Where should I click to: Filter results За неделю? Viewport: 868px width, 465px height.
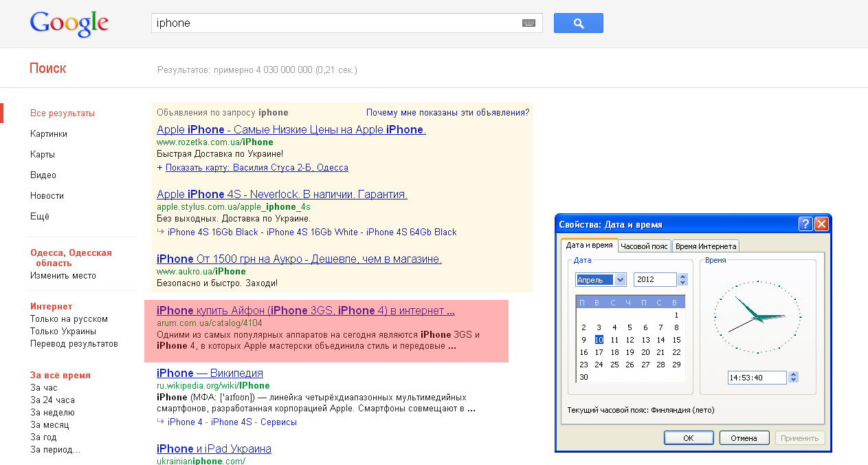pos(52,413)
